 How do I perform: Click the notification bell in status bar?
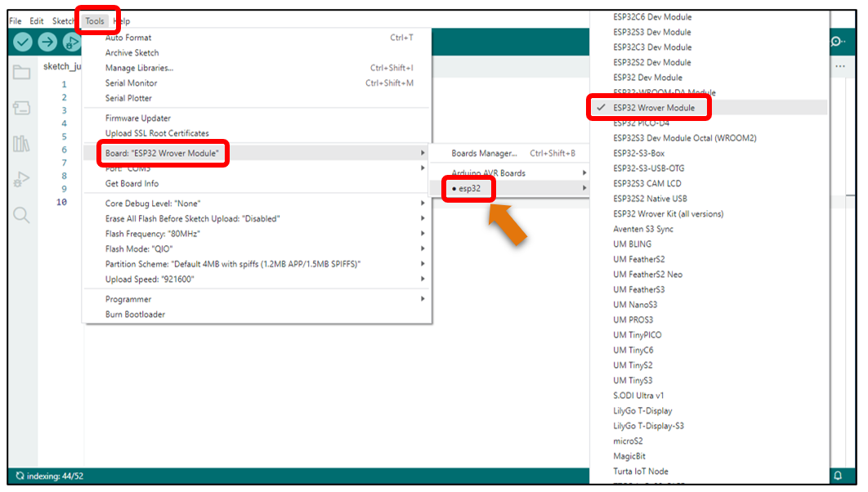tap(838, 476)
